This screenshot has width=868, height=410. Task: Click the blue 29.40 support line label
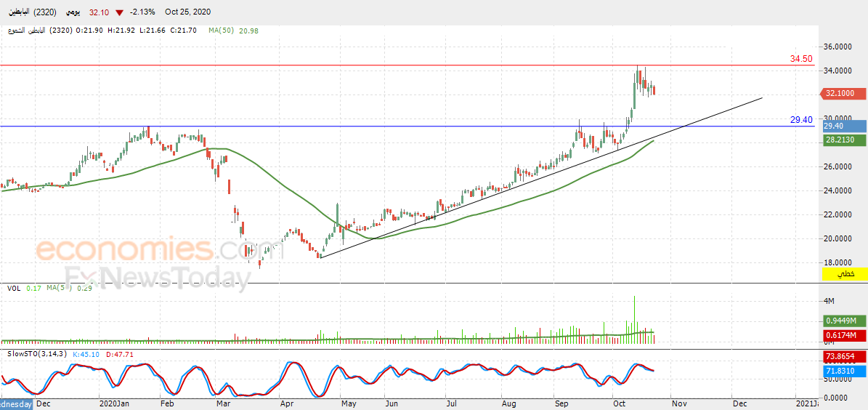click(x=801, y=119)
